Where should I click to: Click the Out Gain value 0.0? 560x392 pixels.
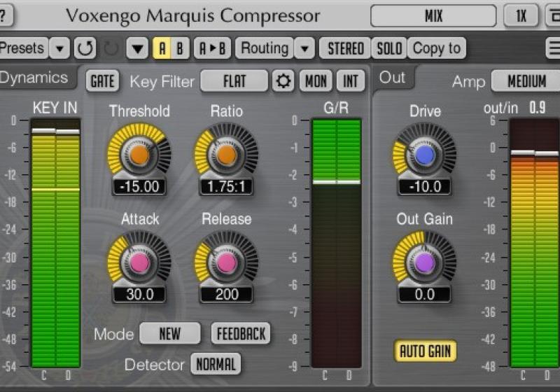pyautogui.click(x=425, y=295)
